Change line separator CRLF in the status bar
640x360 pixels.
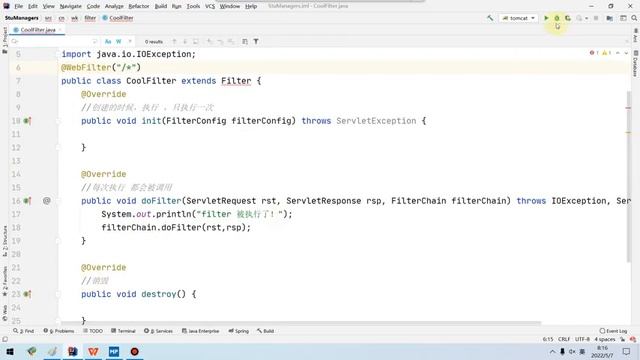pos(564,339)
